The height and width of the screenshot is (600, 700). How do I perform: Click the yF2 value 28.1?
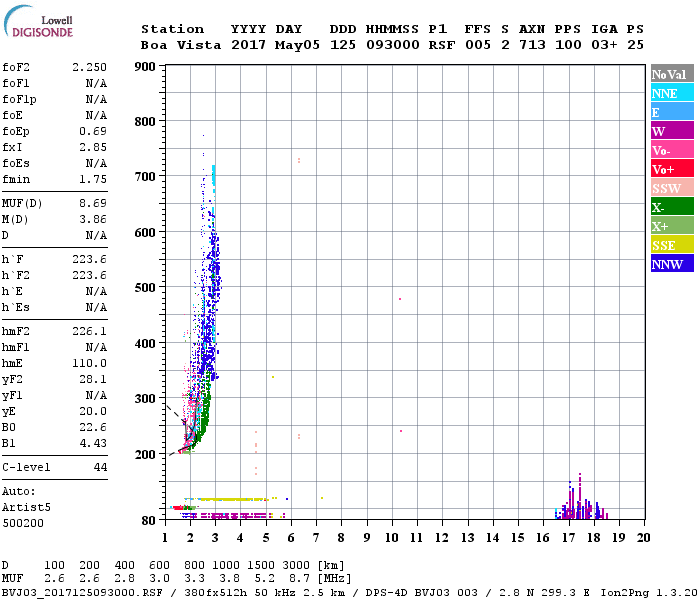[x=93, y=379]
